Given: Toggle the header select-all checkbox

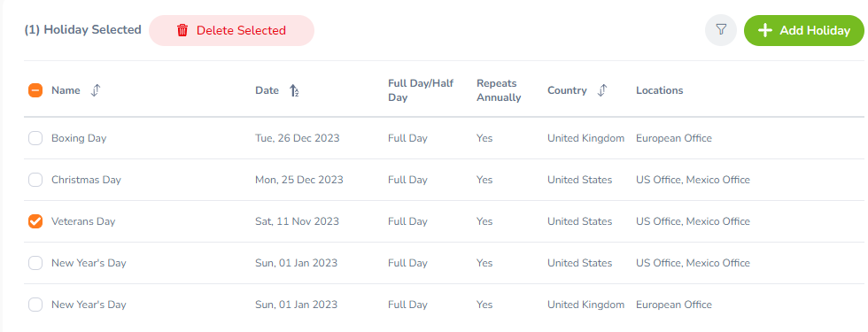Looking at the screenshot, I should click(x=35, y=90).
